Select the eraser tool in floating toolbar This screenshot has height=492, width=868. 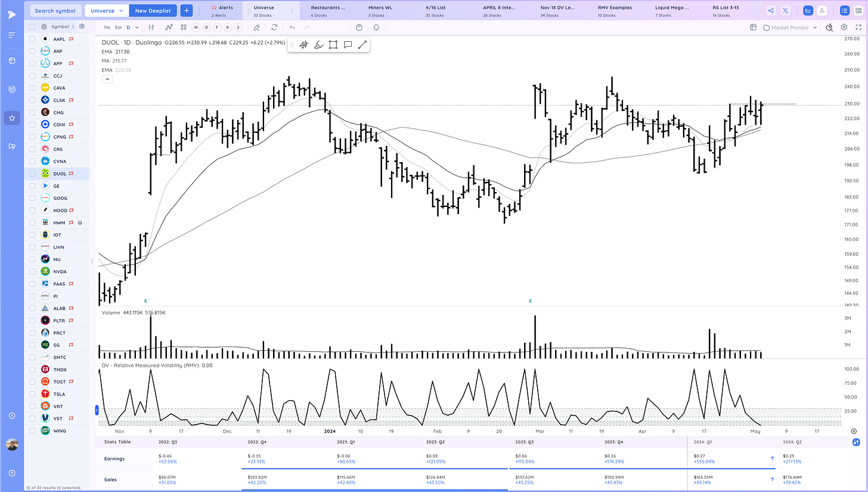pos(318,45)
